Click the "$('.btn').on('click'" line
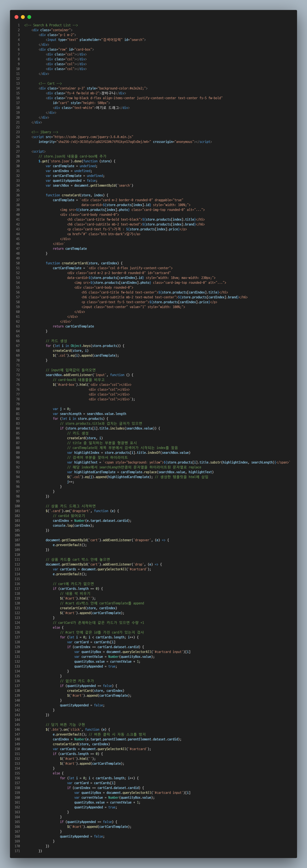 click(x=78, y=730)
